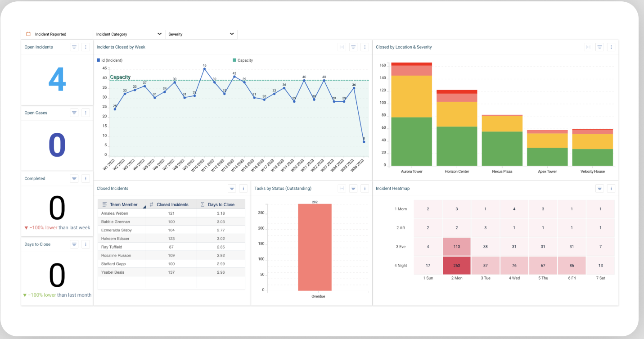
Task: Select the Amalea Weben table row
Action: tap(171, 213)
